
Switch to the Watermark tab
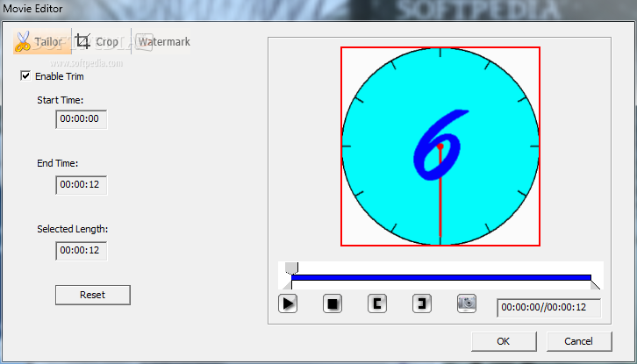point(161,41)
